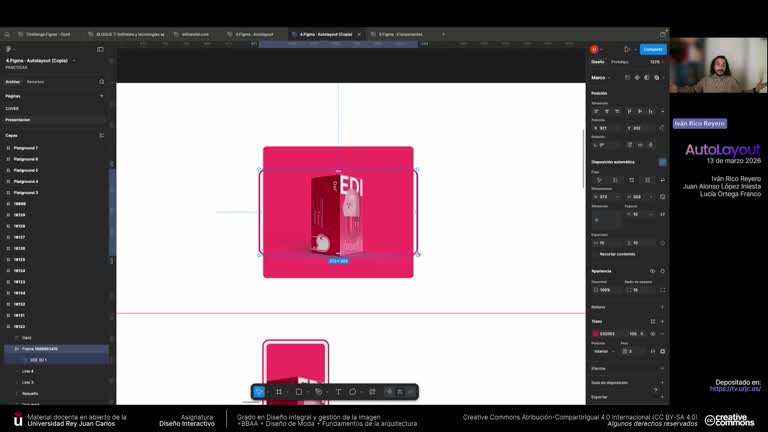
Task: Click the create component icon
Action: pyautogui.click(x=637, y=78)
